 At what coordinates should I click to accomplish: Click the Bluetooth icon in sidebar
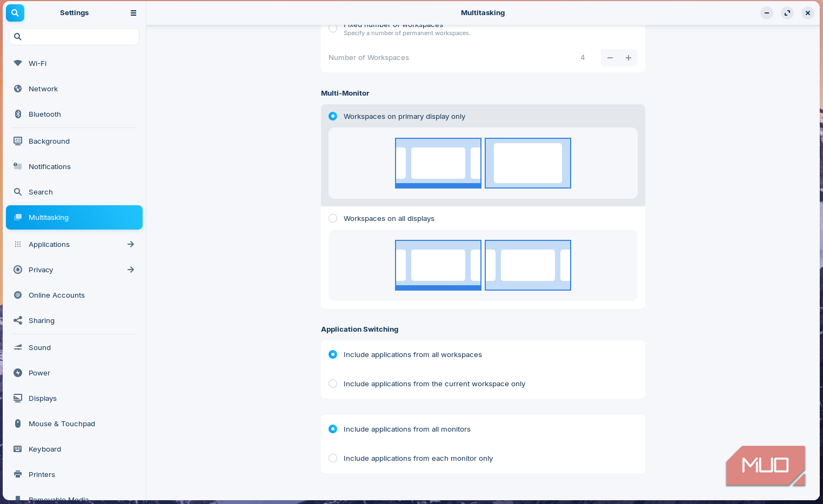[x=18, y=114]
